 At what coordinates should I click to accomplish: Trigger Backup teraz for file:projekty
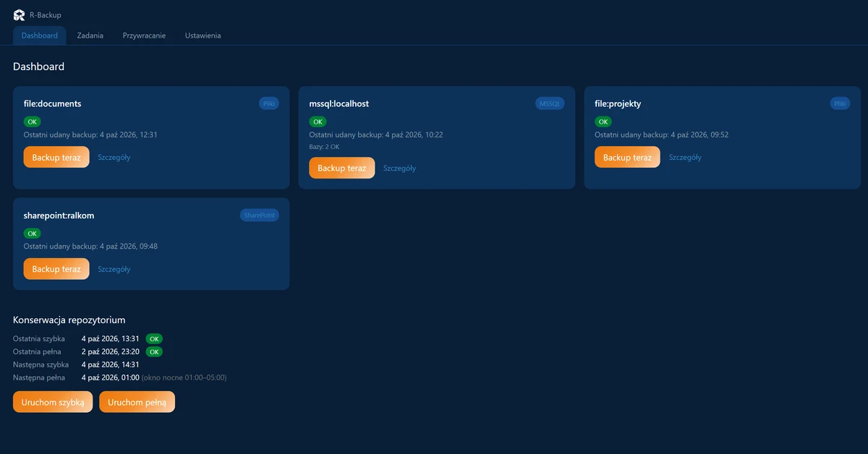pos(628,157)
